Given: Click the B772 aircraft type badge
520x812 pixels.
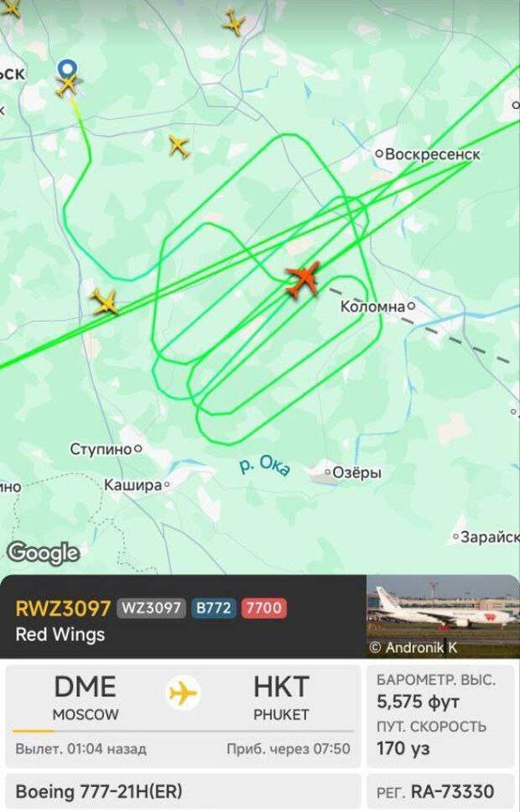Looking at the screenshot, I should (x=214, y=608).
